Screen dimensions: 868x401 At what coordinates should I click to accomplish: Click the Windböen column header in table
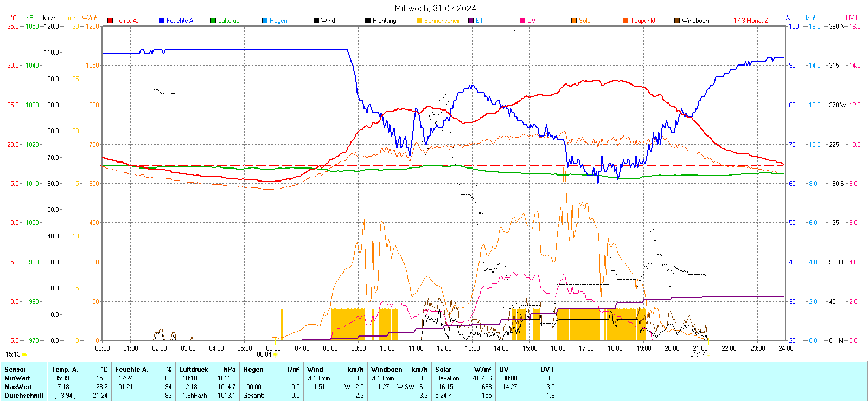click(386, 370)
